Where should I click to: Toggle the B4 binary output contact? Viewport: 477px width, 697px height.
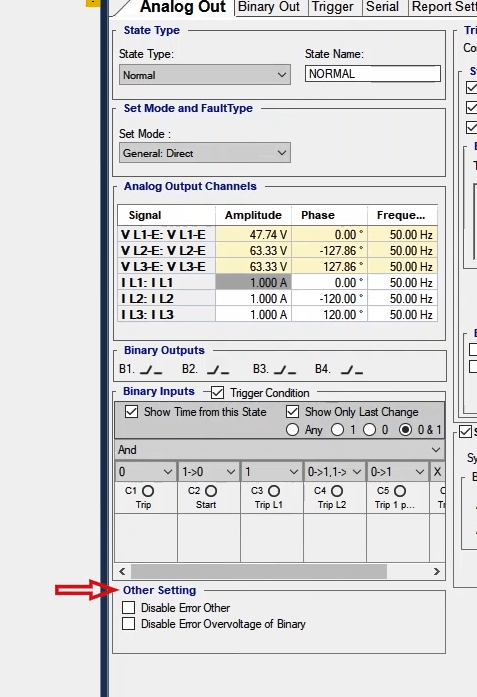352,370
